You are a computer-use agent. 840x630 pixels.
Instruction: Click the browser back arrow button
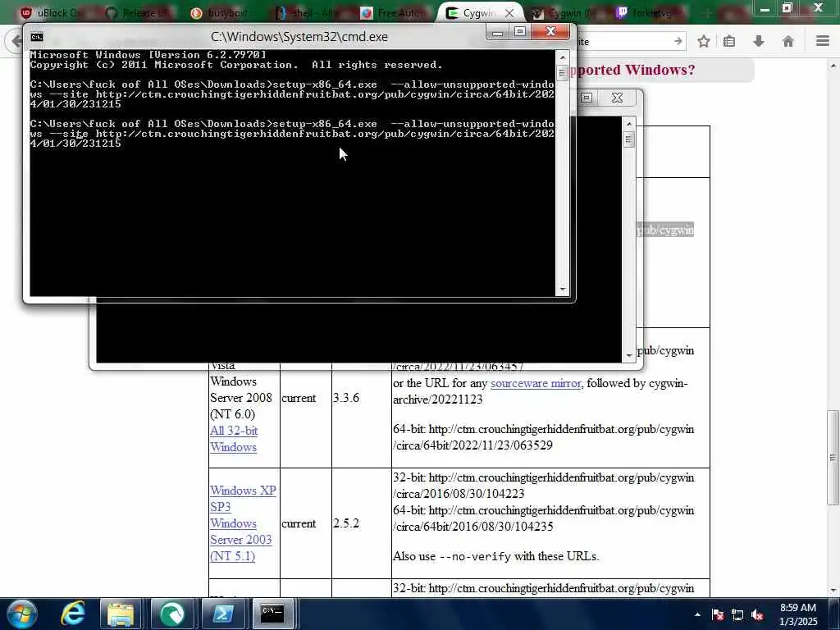click(x=15, y=41)
